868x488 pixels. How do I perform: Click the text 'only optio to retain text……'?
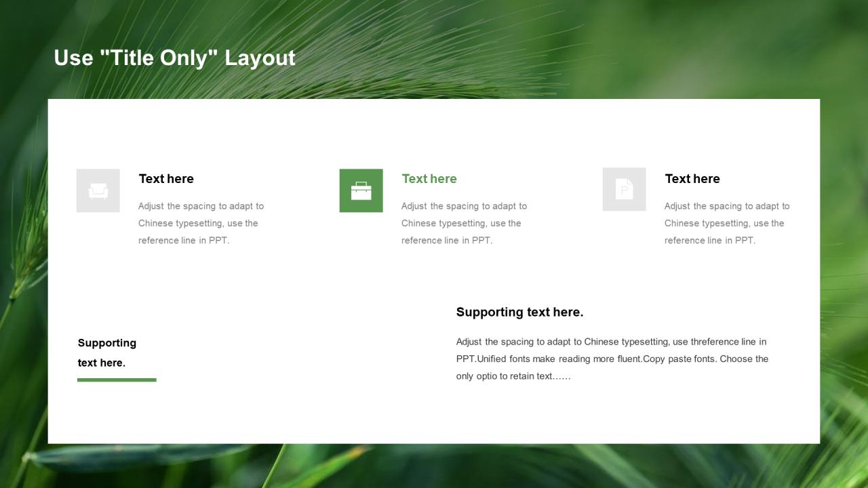(x=513, y=376)
